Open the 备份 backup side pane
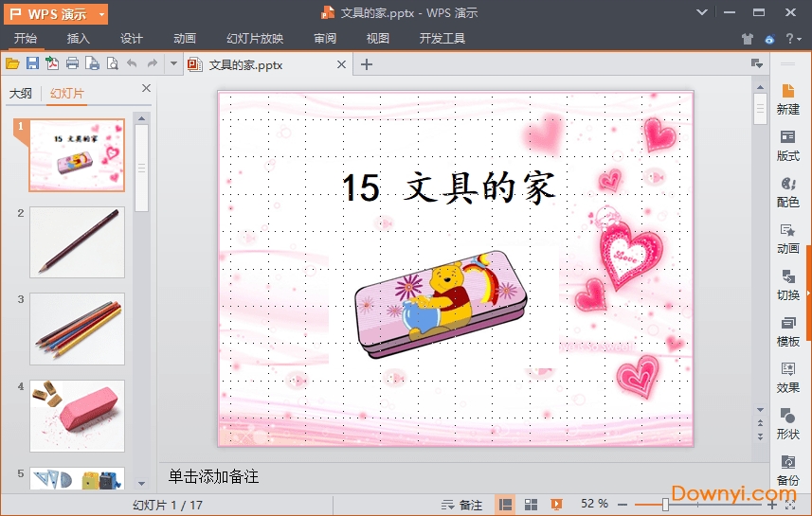Screen dimensions: 812x516 click(x=787, y=471)
